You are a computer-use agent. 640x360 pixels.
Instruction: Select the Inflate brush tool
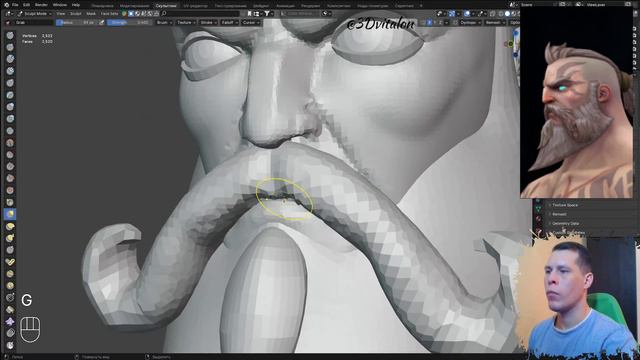(x=10, y=107)
